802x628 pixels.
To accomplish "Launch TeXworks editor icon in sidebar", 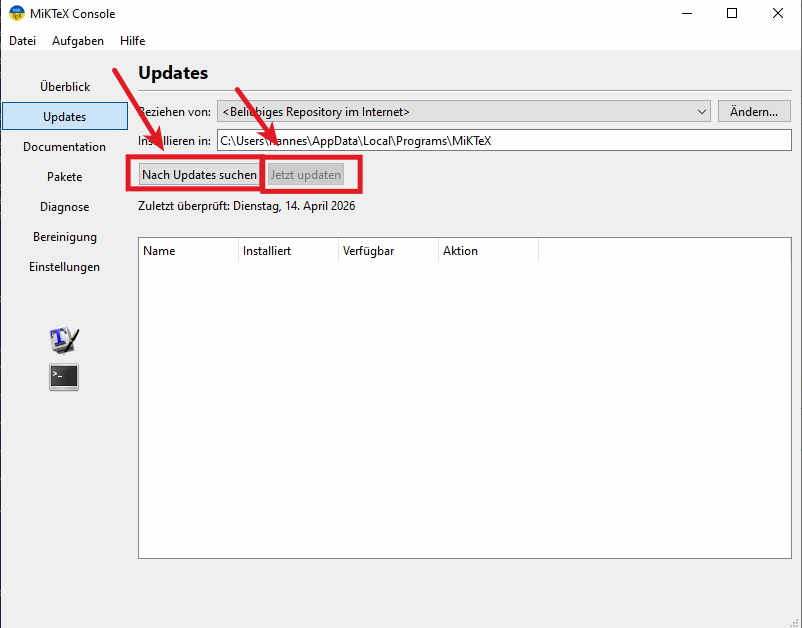I will [64, 339].
